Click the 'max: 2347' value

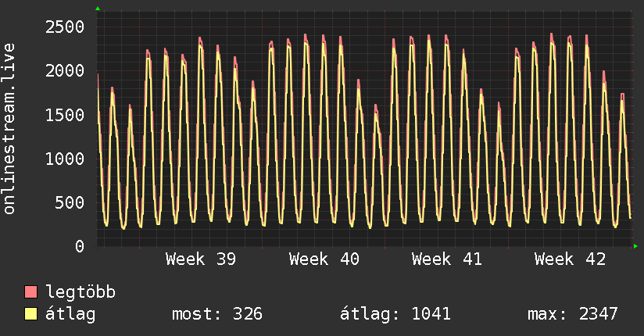[x=573, y=314]
